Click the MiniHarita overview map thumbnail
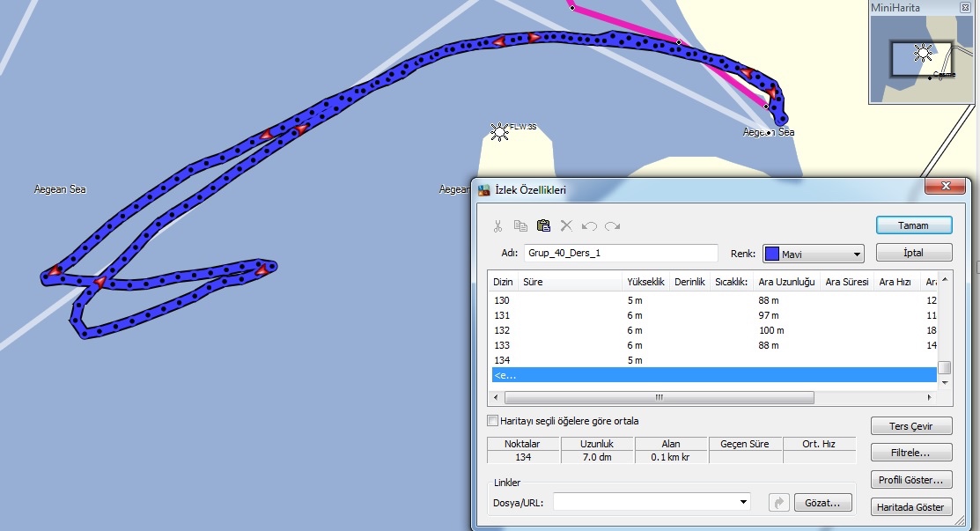 point(922,59)
